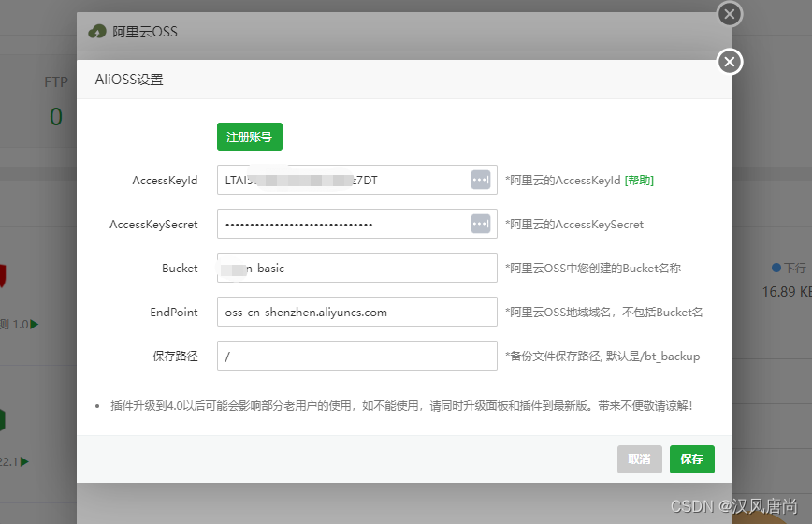Click the Bucket field label

point(180,269)
